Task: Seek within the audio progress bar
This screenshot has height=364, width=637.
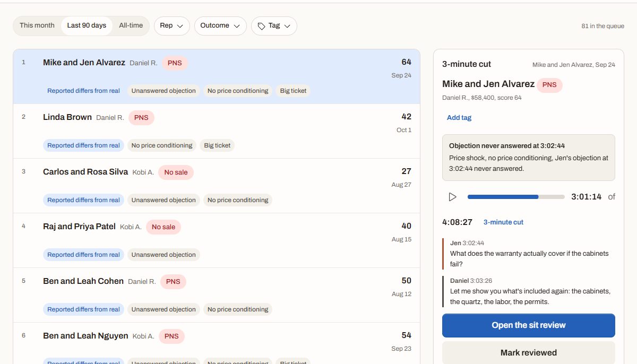Action: pyautogui.click(x=516, y=197)
